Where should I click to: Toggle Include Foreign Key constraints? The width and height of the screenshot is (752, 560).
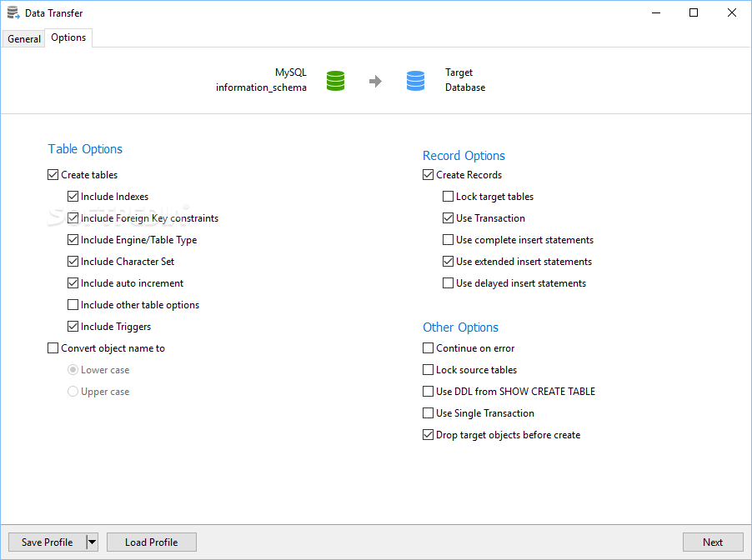click(x=73, y=217)
